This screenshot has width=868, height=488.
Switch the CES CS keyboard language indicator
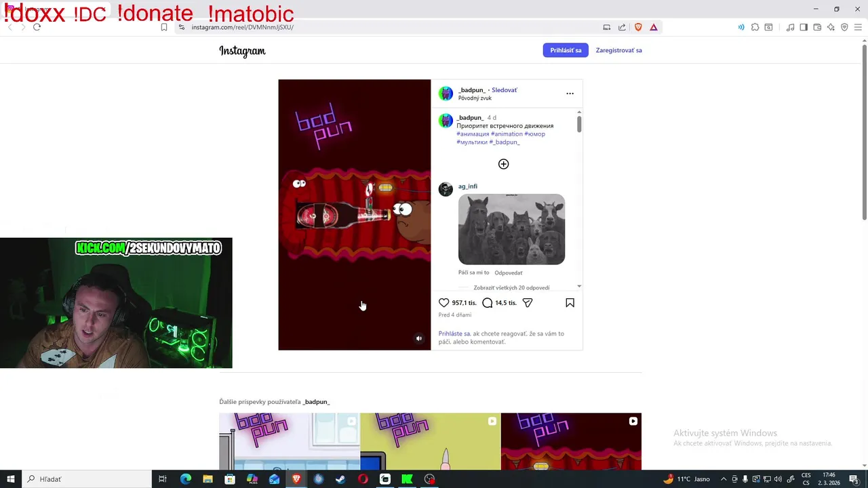tap(806, 479)
